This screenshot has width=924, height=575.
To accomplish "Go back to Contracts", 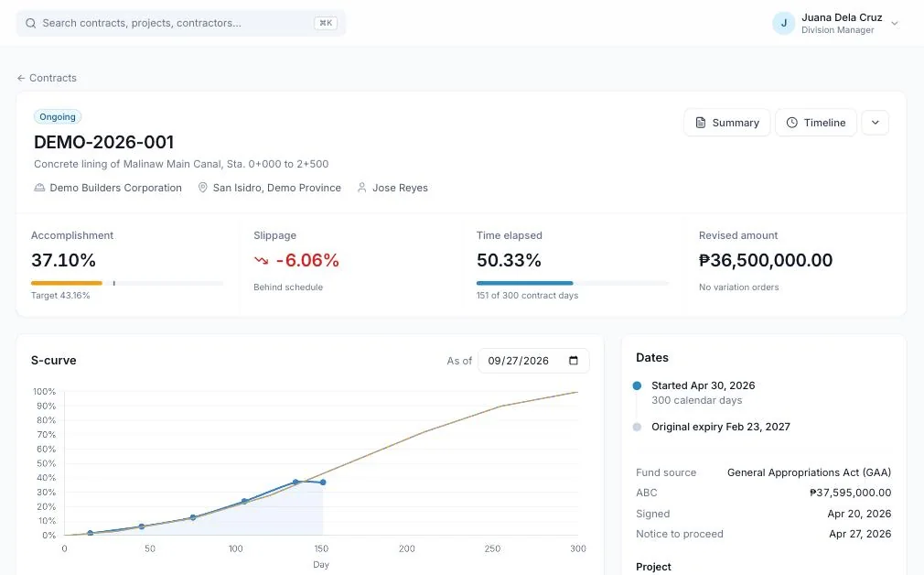I will [48, 78].
